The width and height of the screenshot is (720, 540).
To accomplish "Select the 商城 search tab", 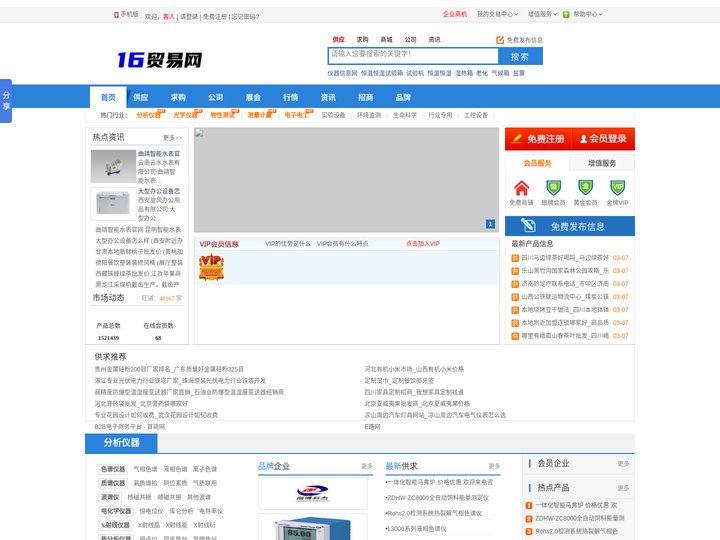I will click(x=387, y=40).
